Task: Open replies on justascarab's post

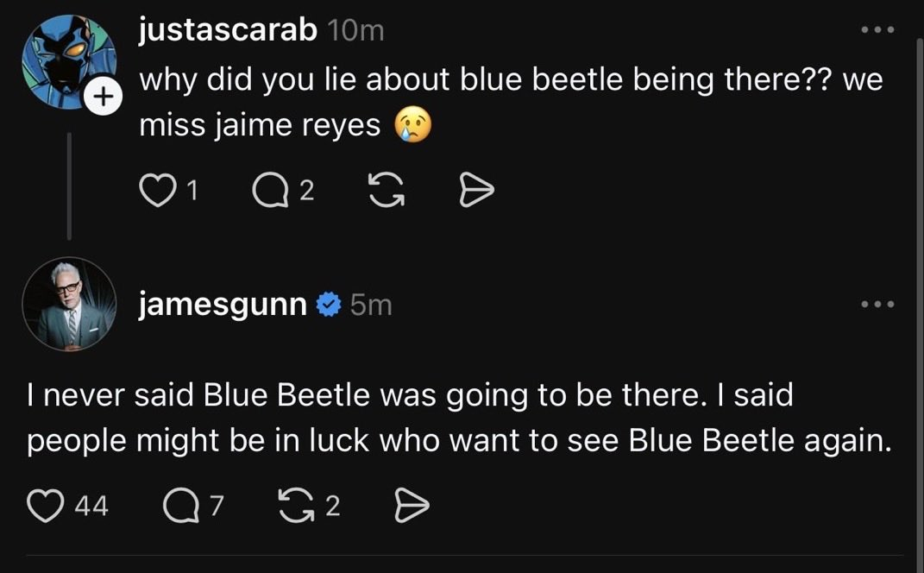Action: coord(270,191)
